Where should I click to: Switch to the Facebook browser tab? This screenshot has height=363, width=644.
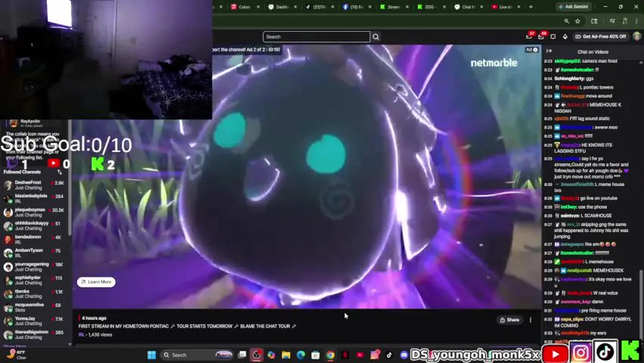356,7
